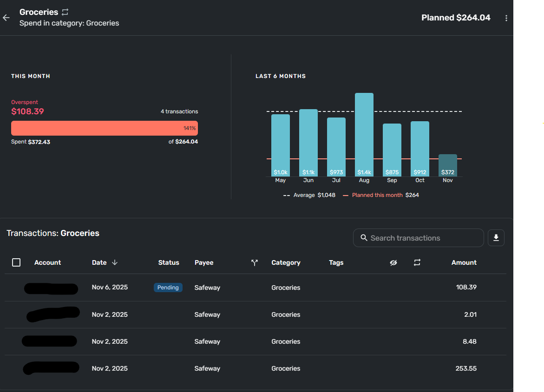Viewport: 544px width, 392px height.
Task: Click the split transaction column icon
Action: point(254,262)
